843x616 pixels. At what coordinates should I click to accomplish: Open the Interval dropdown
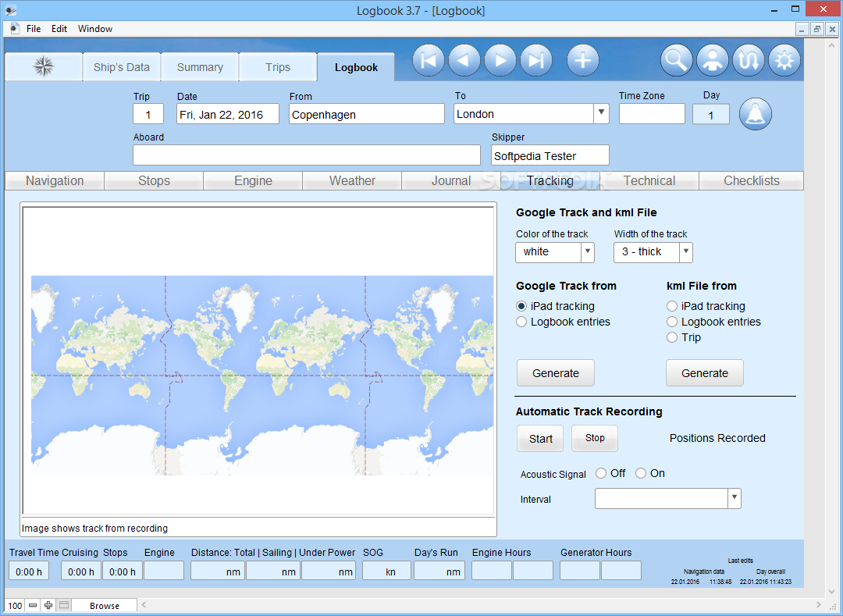click(x=735, y=498)
